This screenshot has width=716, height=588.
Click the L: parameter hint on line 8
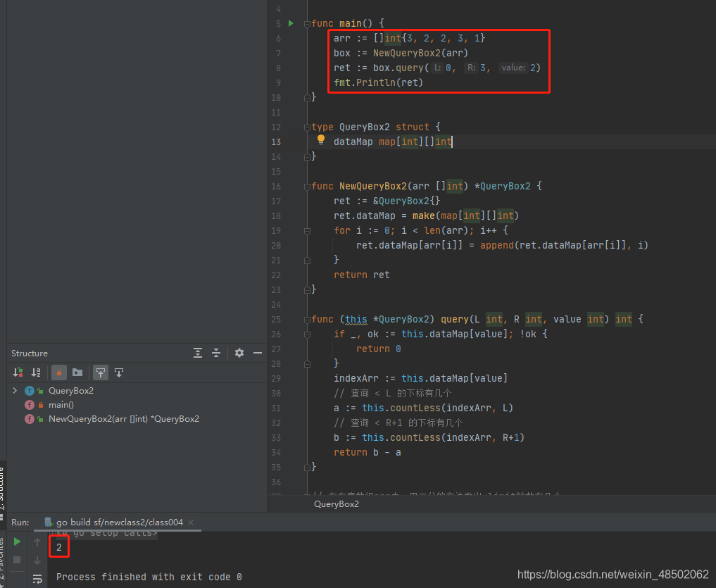pyautogui.click(x=437, y=68)
